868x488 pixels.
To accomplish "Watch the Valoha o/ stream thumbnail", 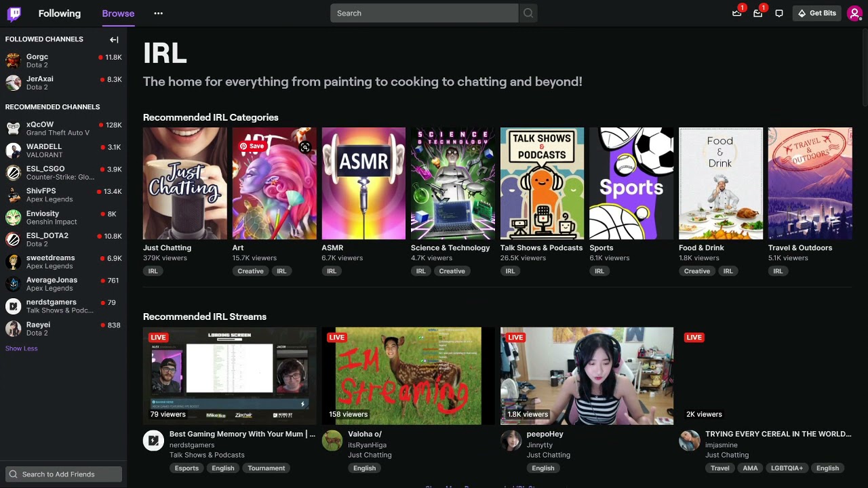I will point(409,376).
